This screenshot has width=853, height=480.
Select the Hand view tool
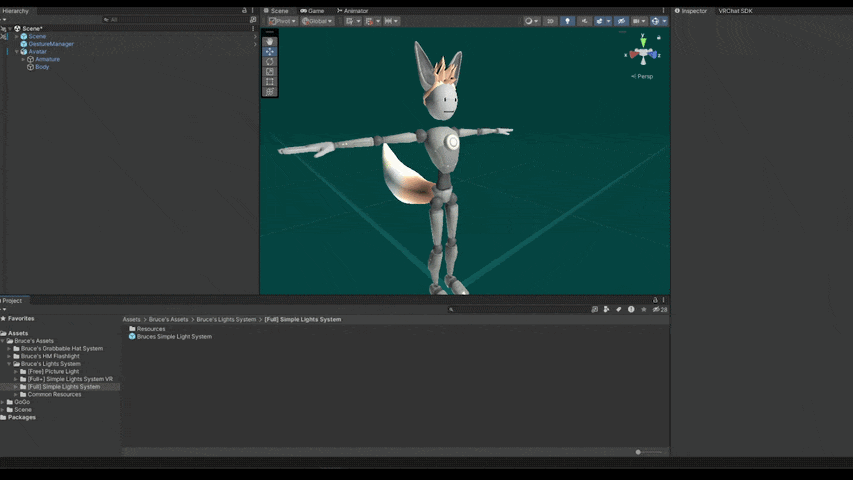[x=270, y=42]
